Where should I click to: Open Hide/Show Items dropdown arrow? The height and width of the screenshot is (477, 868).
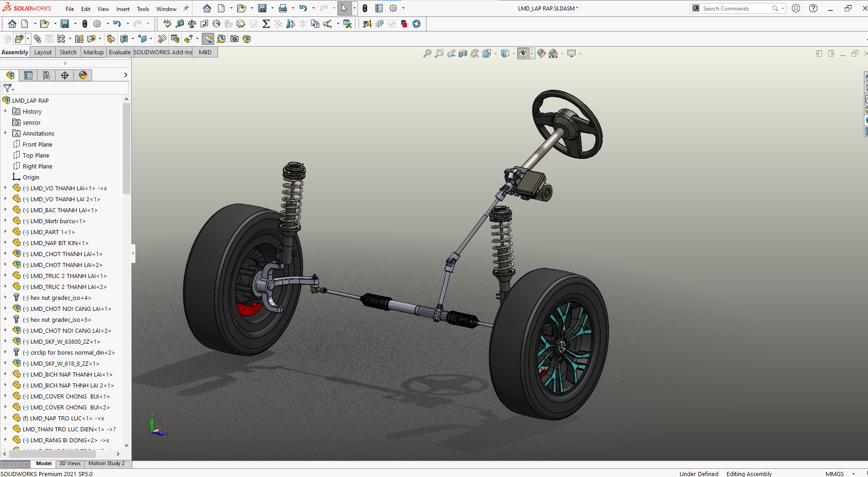pos(532,54)
